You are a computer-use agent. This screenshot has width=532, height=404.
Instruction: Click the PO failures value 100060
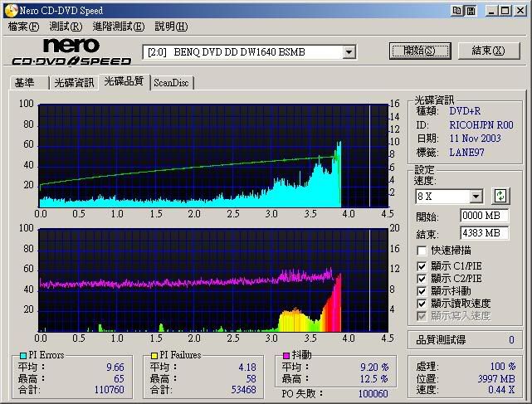[373, 393]
